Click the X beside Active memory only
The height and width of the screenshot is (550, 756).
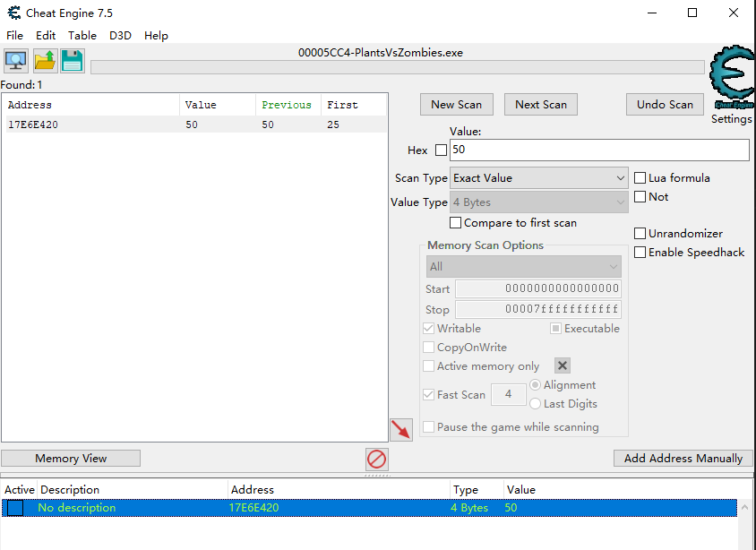click(563, 365)
